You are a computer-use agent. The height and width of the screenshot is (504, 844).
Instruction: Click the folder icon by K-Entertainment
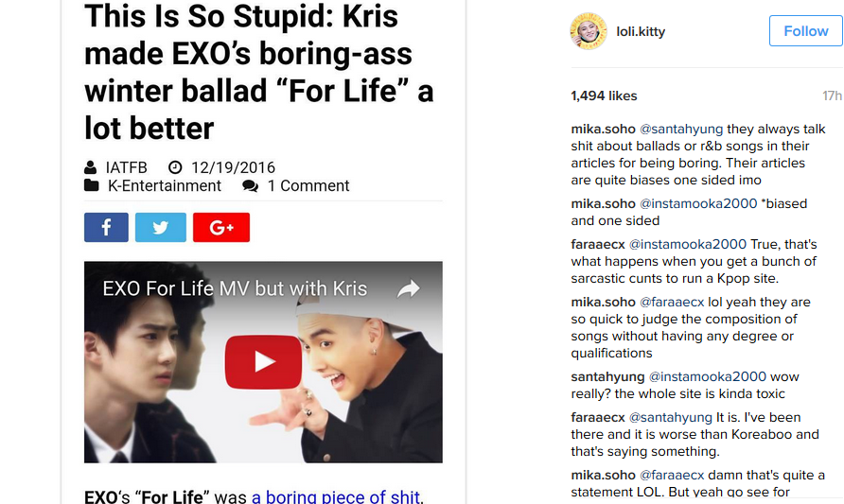tap(92, 185)
